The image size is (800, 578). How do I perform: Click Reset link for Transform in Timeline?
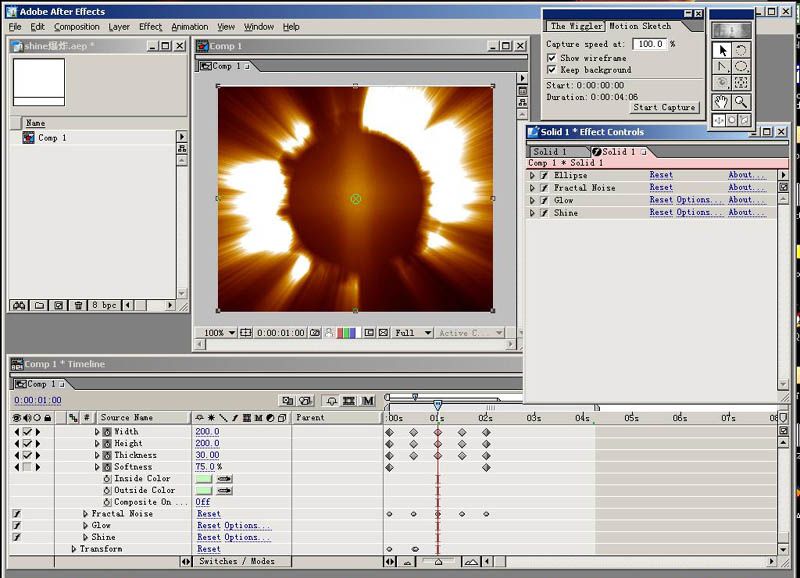tap(209, 549)
